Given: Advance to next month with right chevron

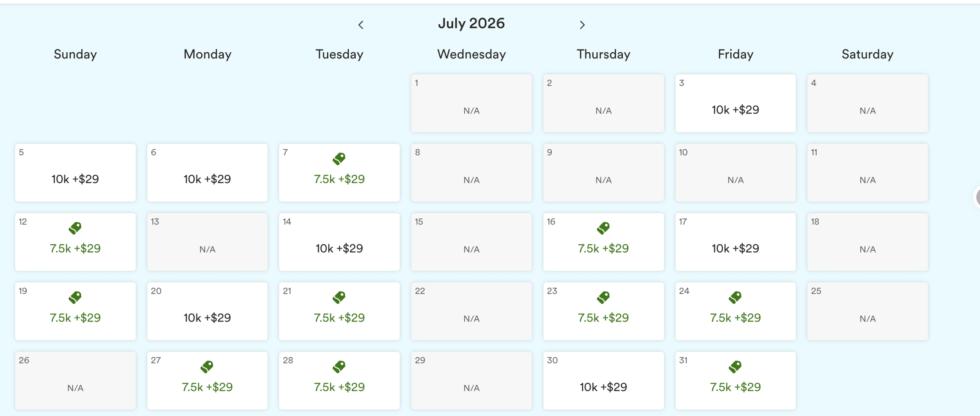Looking at the screenshot, I should (582, 25).
